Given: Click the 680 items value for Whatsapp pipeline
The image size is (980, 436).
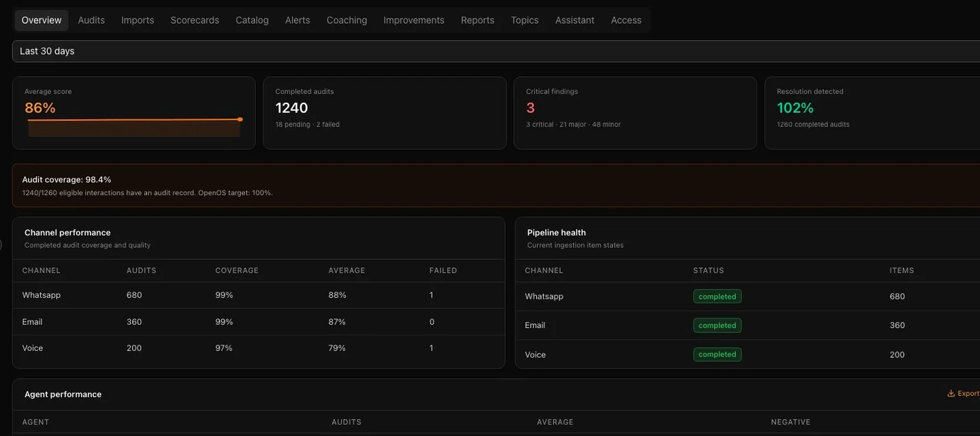Looking at the screenshot, I should (x=897, y=297).
